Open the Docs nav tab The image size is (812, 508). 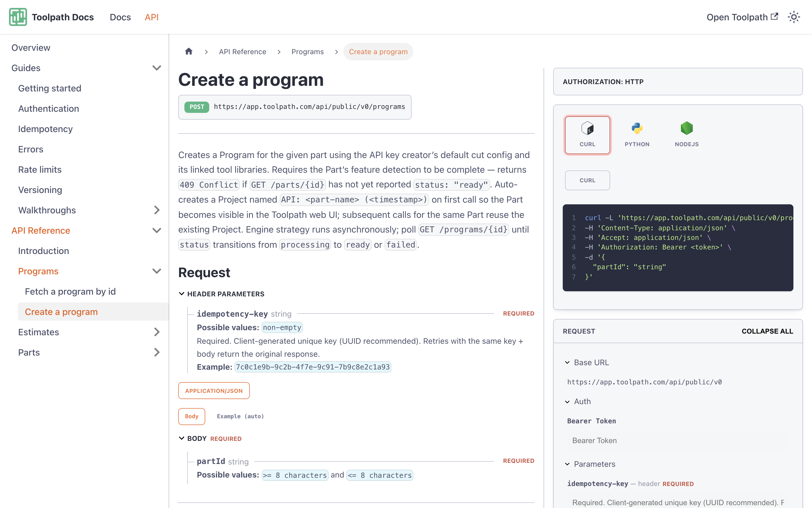[120, 17]
